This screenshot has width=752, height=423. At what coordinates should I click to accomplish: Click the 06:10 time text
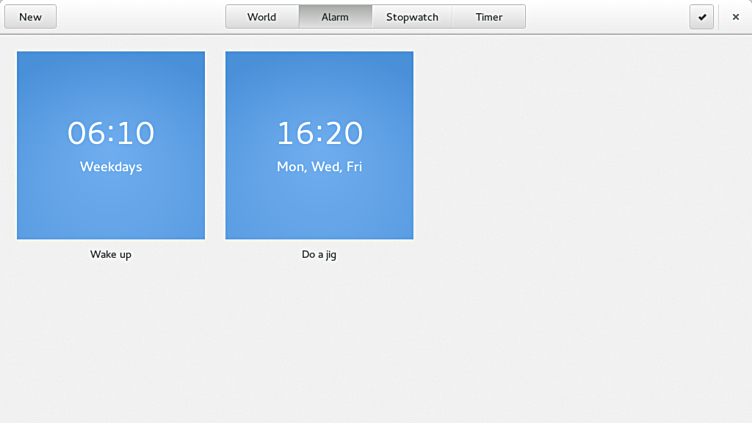111,133
